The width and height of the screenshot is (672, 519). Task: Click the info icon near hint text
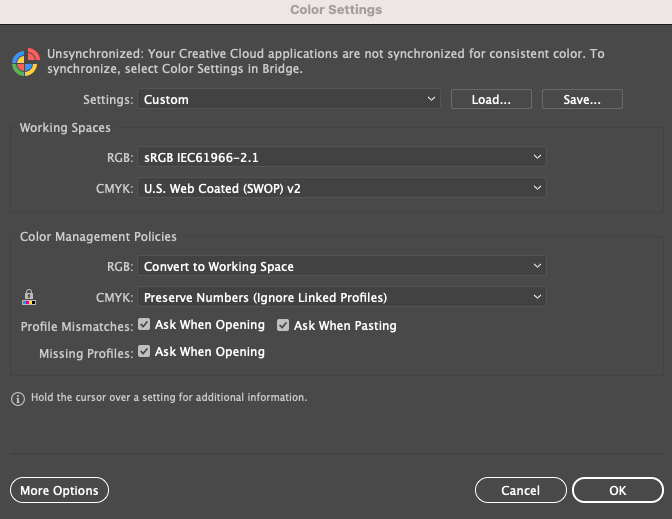click(18, 399)
